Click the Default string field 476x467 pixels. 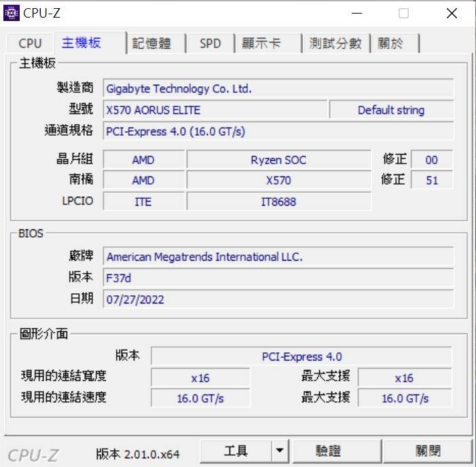coord(391,110)
